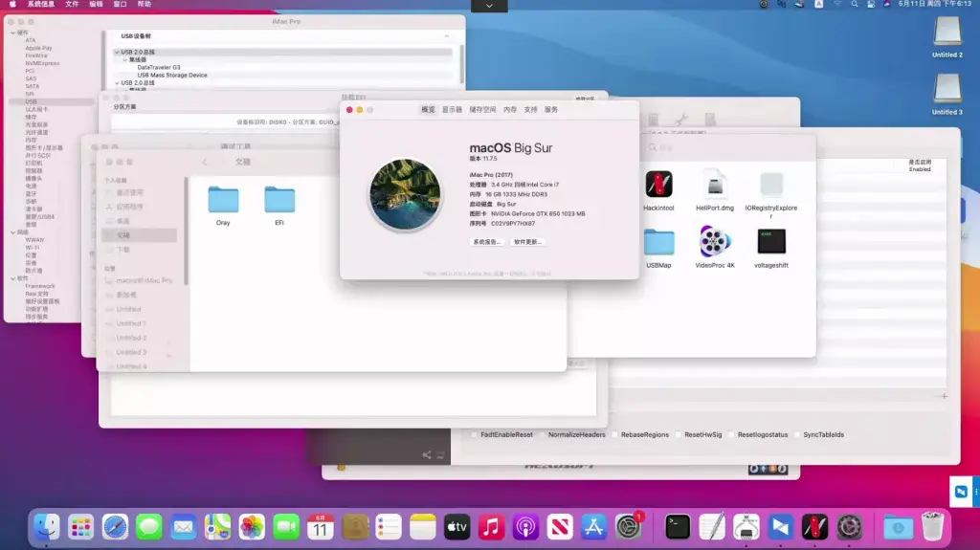Screen dimensions: 980x550
Task: Open the HeliPort.dmg file
Action: pyautogui.click(x=715, y=185)
